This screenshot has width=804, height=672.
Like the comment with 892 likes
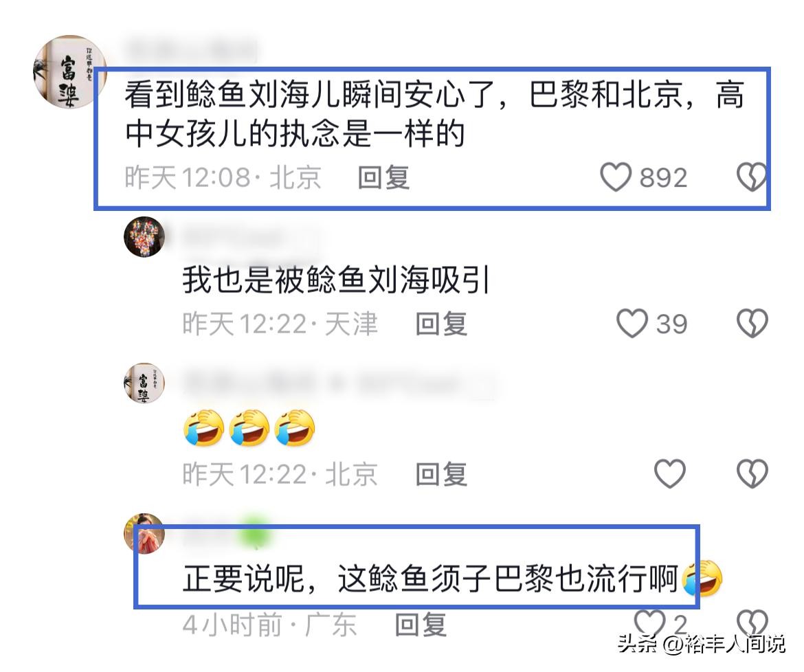615,177
